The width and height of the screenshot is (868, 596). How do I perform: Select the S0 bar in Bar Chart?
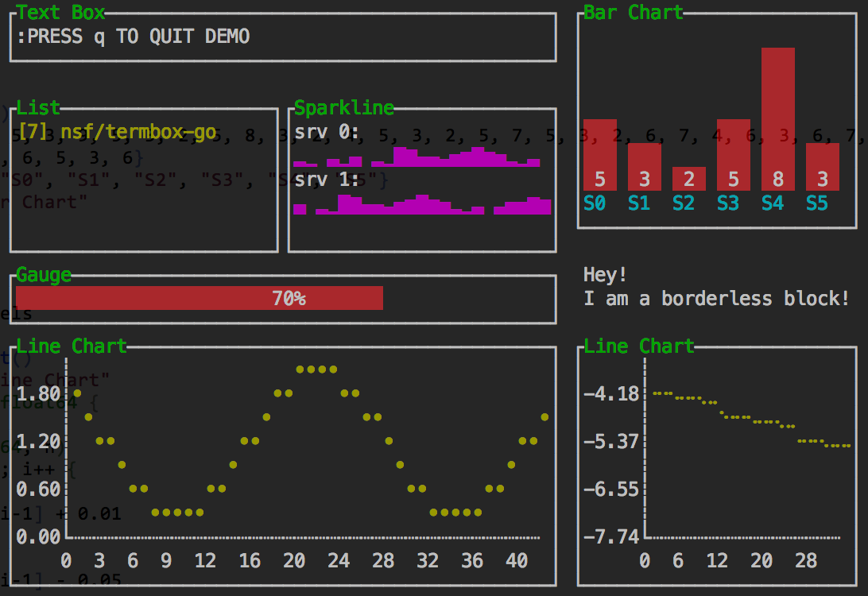click(600, 155)
